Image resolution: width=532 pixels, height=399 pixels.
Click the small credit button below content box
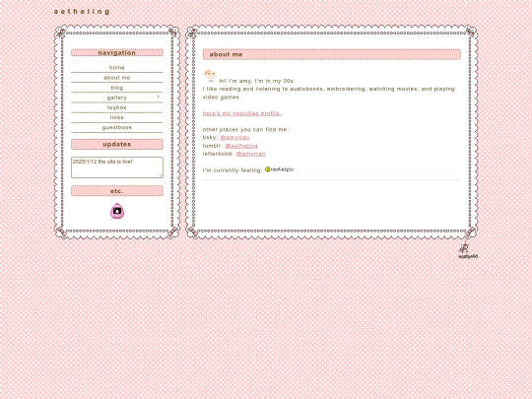[x=468, y=252]
